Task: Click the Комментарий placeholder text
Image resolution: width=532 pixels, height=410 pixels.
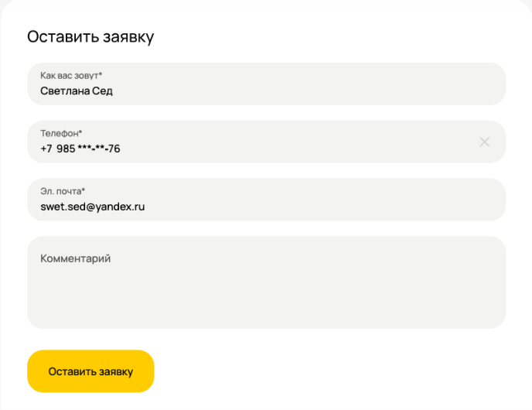Action: coord(75,258)
